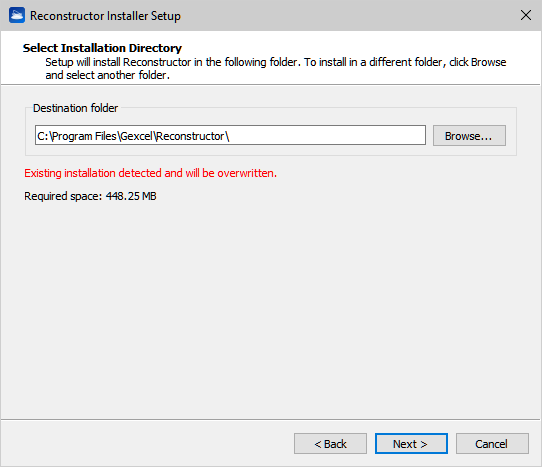The width and height of the screenshot is (542, 467).
Task: Click the Reconstructor app icon in title bar
Action: tap(17, 16)
